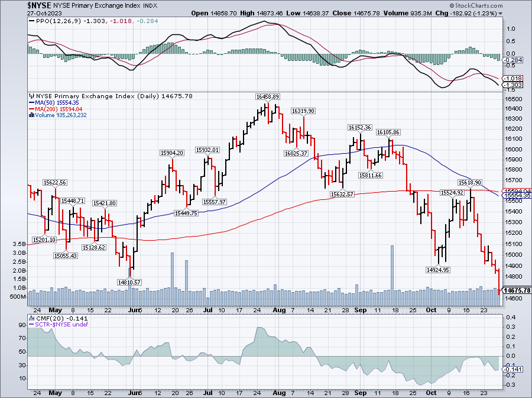The image size is (532, 398).
Task: Click the PPO value tag -1.303
Action: point(511,85)
